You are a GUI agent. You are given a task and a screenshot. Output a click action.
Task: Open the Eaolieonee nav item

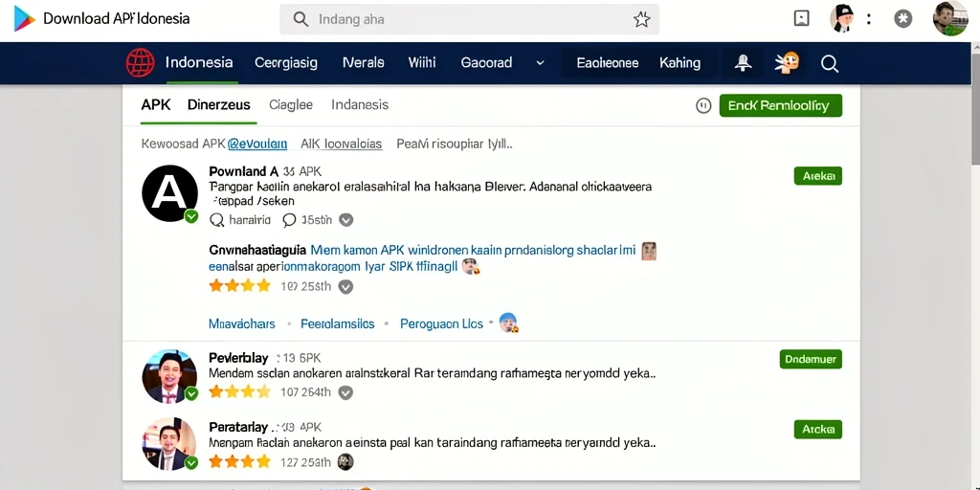[x=608, y=63]
